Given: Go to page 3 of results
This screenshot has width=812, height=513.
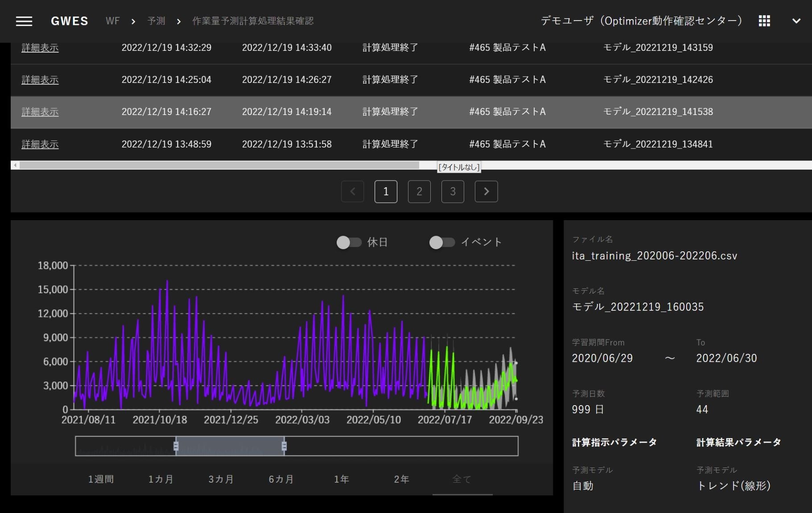Looking at the screenshot, I should coord(453,191).
